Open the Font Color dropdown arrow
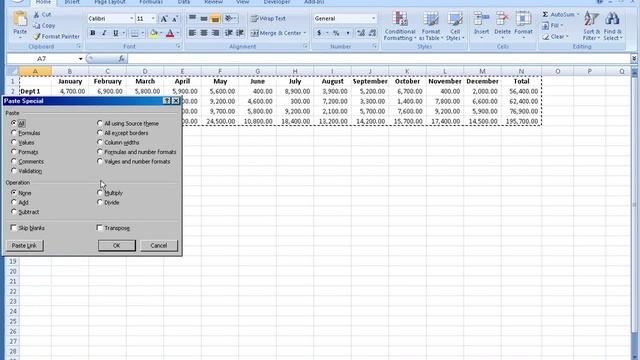Screen dimensions: 640x360 (178, 33)
